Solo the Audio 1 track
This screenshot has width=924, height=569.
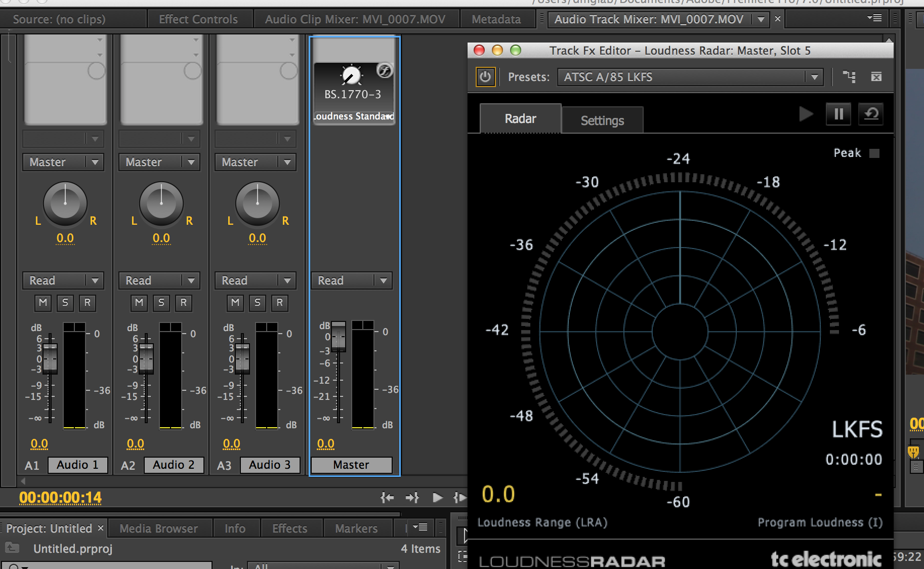(x=65, y=303)
